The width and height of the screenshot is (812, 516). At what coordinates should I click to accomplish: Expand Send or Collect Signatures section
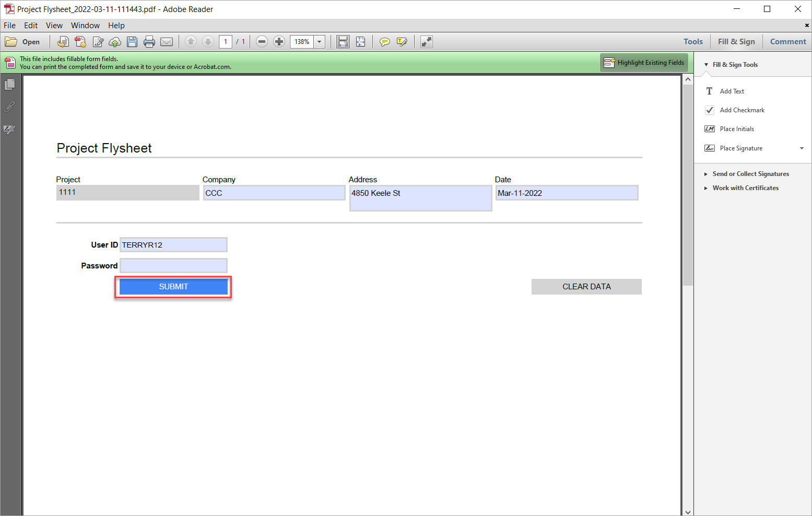[x=750, y=174]
